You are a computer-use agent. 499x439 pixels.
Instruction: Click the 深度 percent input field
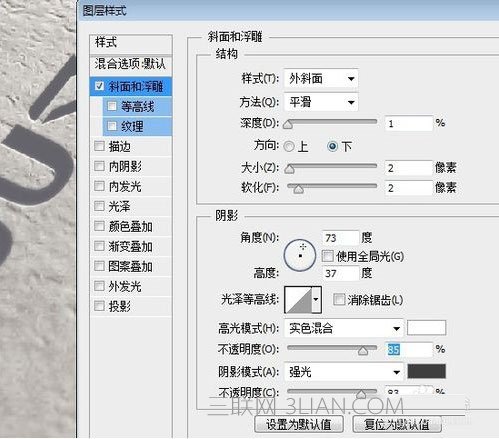click(x=409, y=124)
